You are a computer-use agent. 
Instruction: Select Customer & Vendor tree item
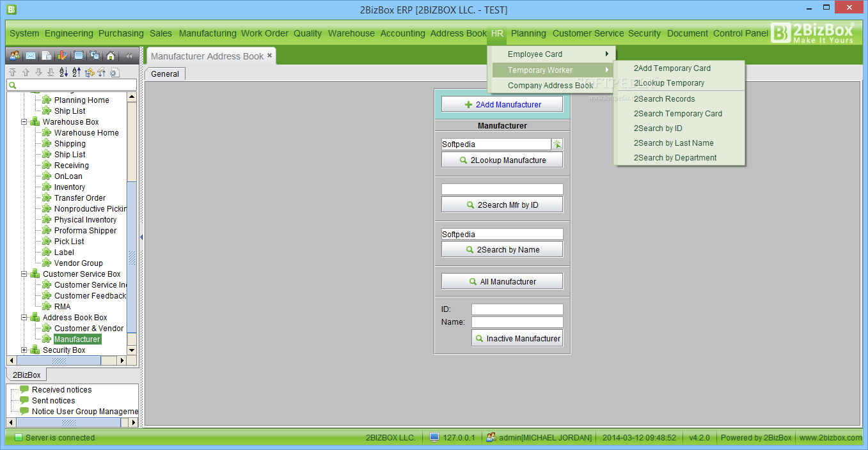click(89, 328)
